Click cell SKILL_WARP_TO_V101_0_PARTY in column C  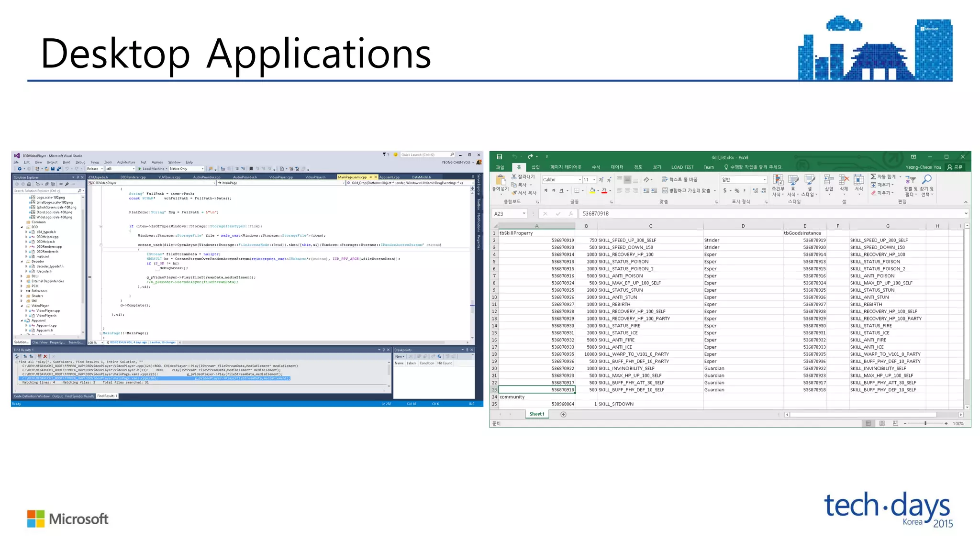tap(650, 354)
